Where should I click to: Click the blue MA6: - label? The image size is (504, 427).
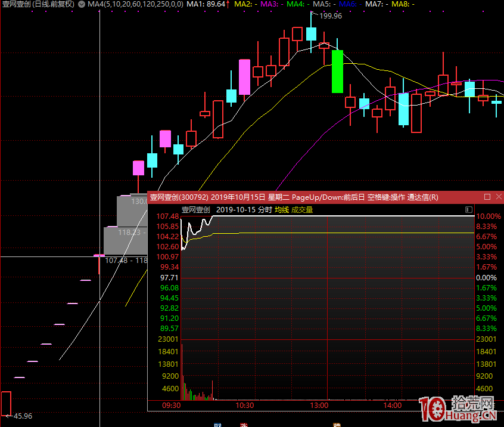pyautogui.click(x=350, y=4)
